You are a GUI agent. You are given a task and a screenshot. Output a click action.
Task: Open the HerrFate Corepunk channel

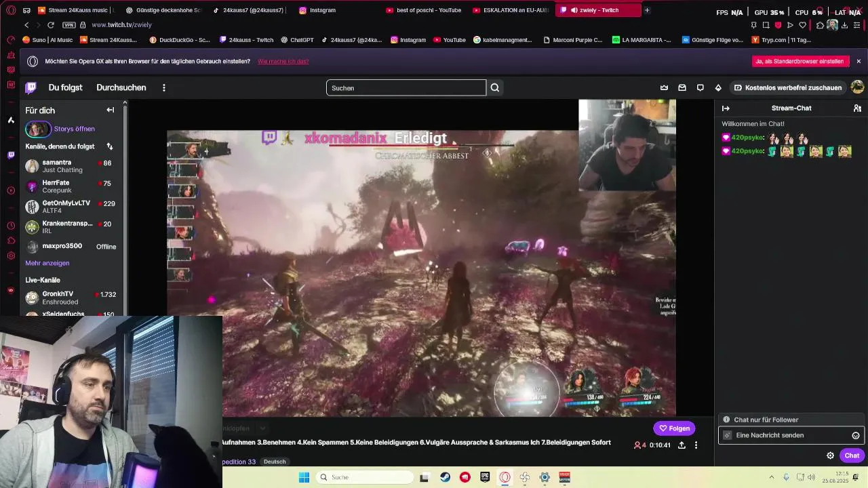click(71, 186)
